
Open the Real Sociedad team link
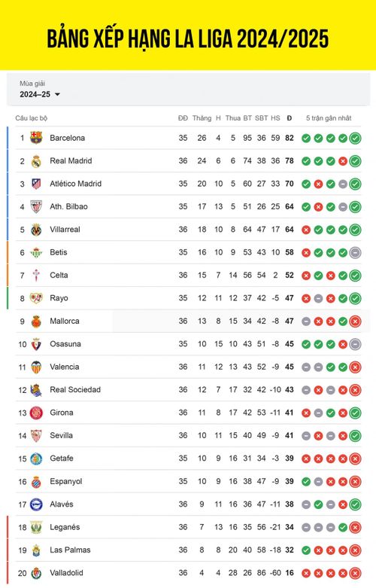click(75, 390)
